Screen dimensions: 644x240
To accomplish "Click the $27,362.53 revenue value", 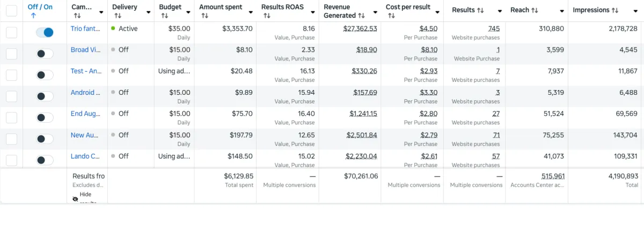I will point(360,28).
